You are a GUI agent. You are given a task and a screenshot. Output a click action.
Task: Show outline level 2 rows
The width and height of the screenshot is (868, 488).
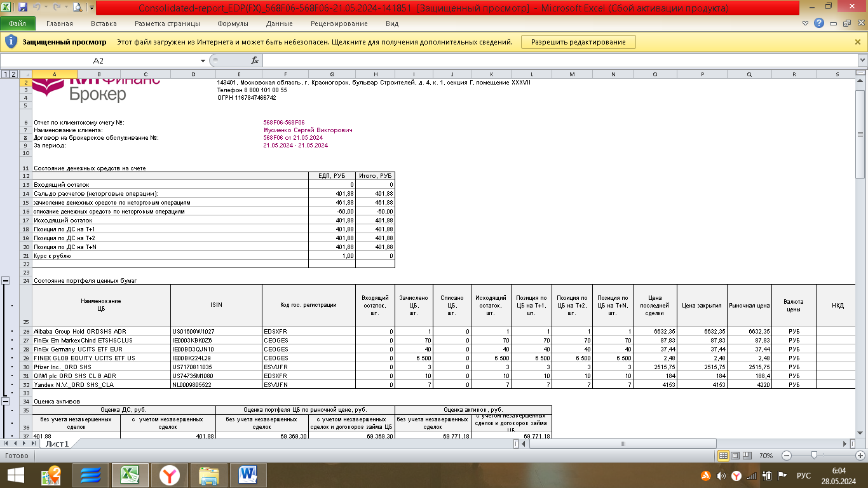(x=13, y=74)
